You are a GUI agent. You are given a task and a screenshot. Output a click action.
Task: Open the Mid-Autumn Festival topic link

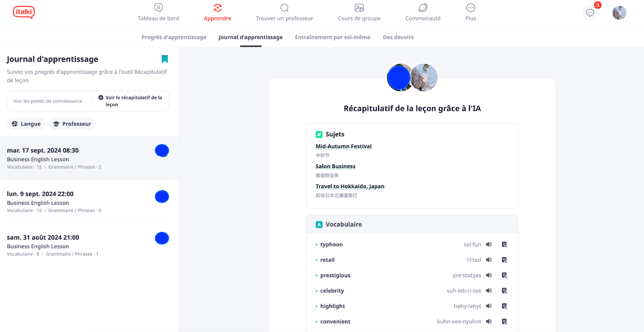(x=343, y=146)
